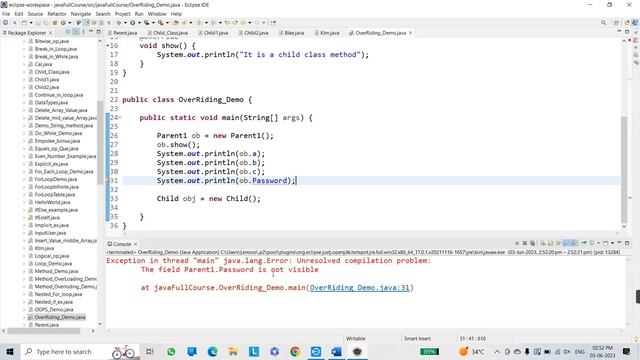Open Microsoft Edge from the taskbar
The width and height of the screenshot is (640, 360).
212,351
